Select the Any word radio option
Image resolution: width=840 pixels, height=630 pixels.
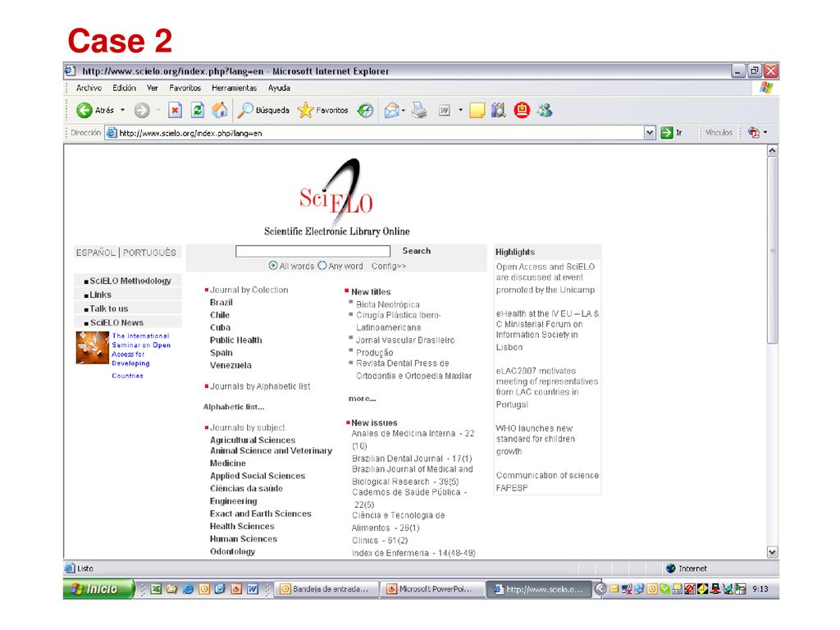pyautogui.click(x=322, y=266)
